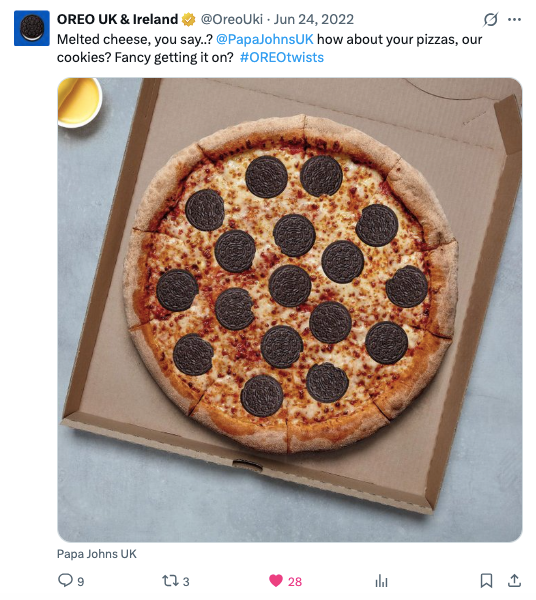Click the reply count number 9
This screenshot has width=536, height=600.
[81, 582]
